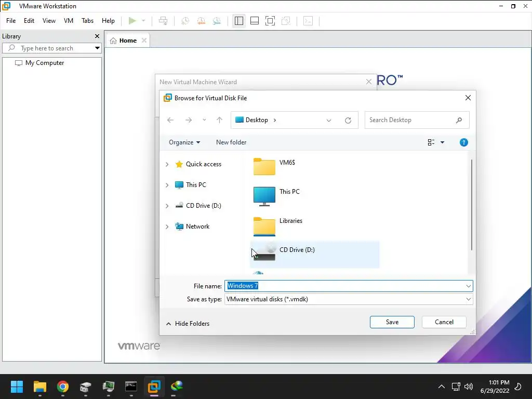
Task: Click the Up one level arrow
Action: click(x=220, y=120)
